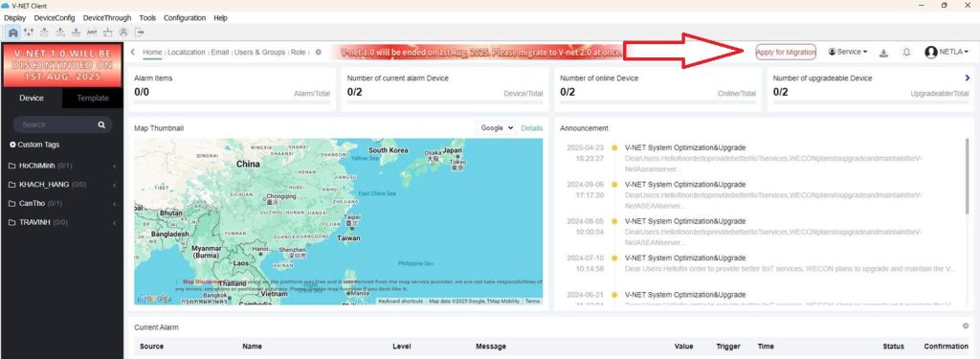Open the 2025-04-23 System Optimization announcement

[685, 148]
